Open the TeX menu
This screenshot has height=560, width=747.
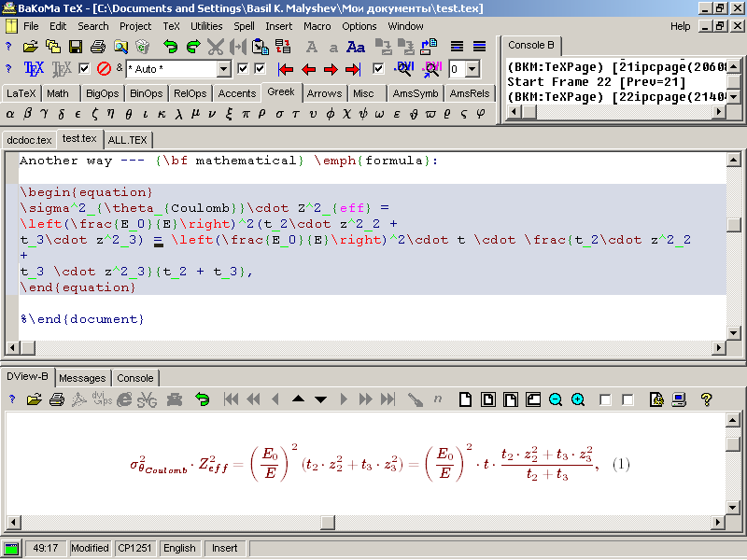tap(171, 26)
